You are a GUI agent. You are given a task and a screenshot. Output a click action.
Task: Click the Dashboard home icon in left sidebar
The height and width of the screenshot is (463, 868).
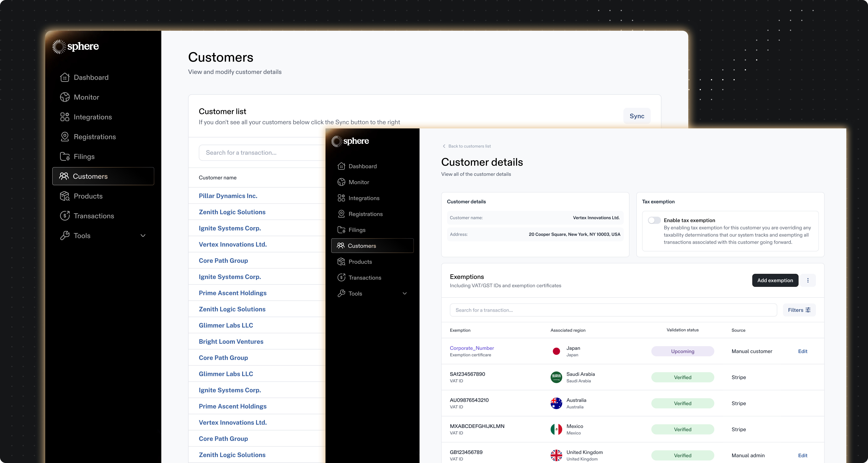point(65,78)
